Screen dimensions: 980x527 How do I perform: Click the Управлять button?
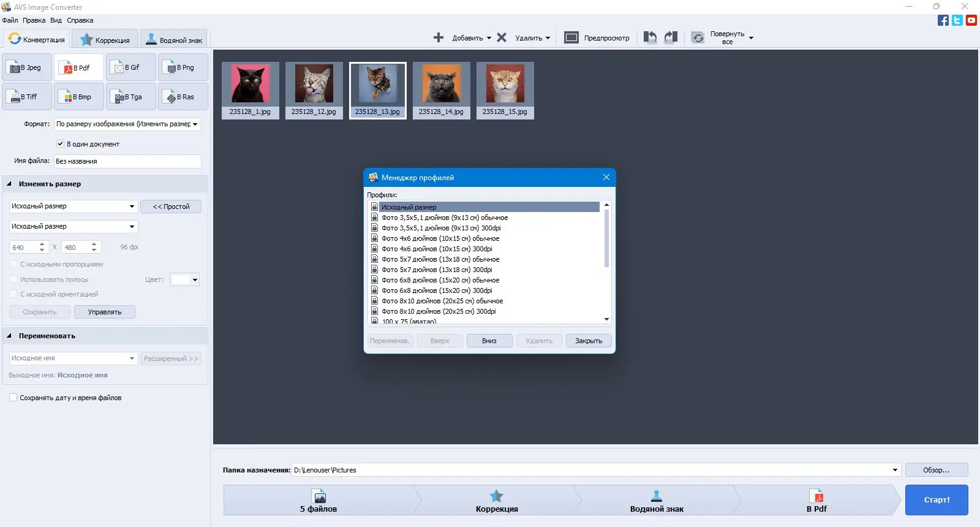point(105,312)
